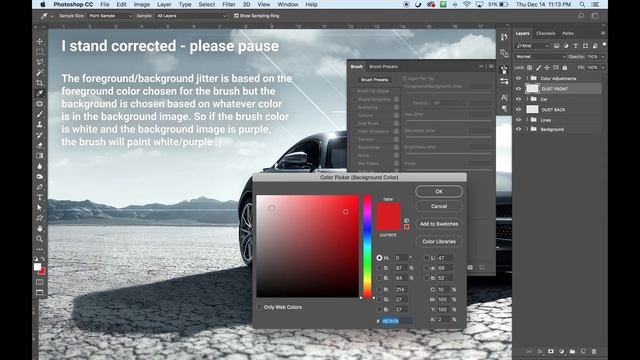The image size is (640, 360).
Task: Open the Sample Size dropdown
Action: pyautogui.click(x=110, y=16)
